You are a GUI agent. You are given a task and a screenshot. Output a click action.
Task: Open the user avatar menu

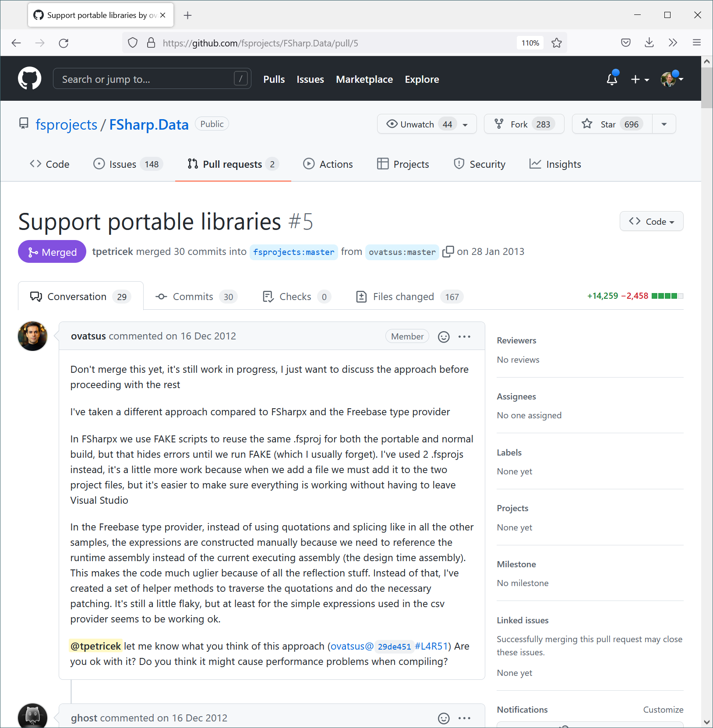point(672,79)
